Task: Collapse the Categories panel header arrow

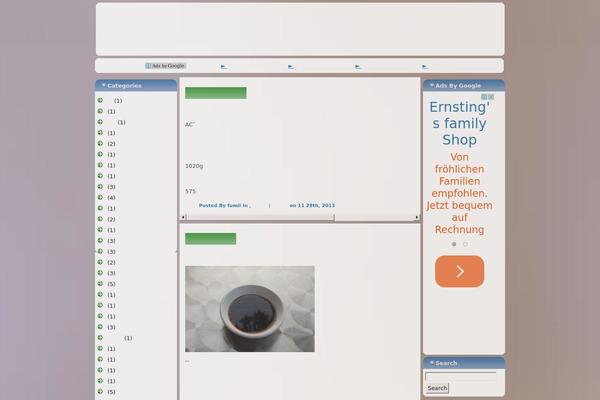Action: (103, 85)
